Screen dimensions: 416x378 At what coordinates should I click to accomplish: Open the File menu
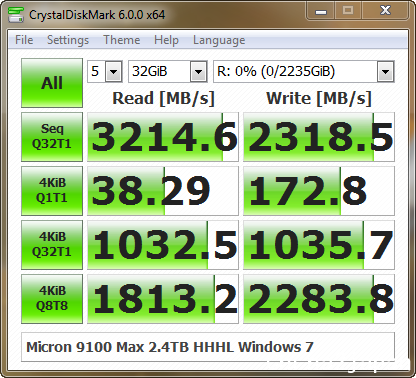point(24,40)
